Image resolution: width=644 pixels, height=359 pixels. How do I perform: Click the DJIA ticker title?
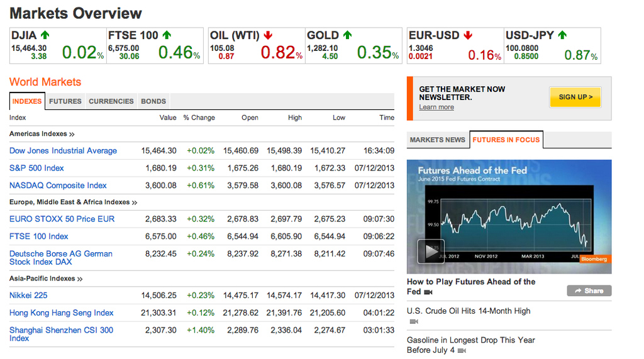pos(24,35)
